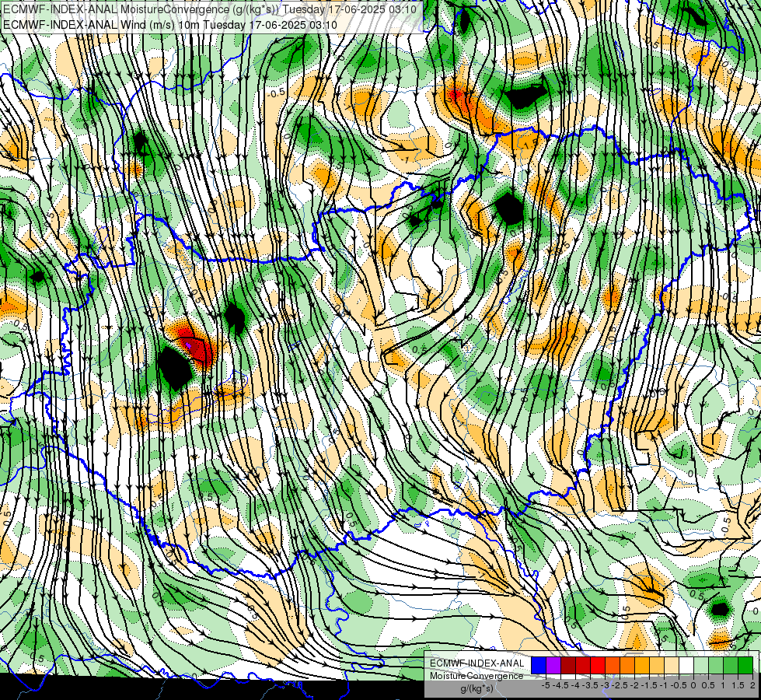Viewport: 761px width, 700px height.
Task: Click the bright red swatch left of -3
Action: (x=598, y=665)
